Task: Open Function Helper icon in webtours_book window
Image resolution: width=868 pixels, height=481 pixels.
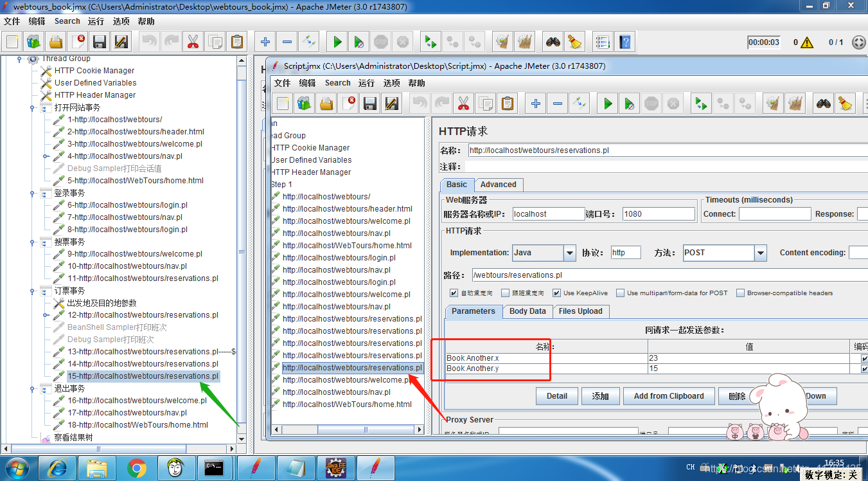Action: (x=602, y=42)
